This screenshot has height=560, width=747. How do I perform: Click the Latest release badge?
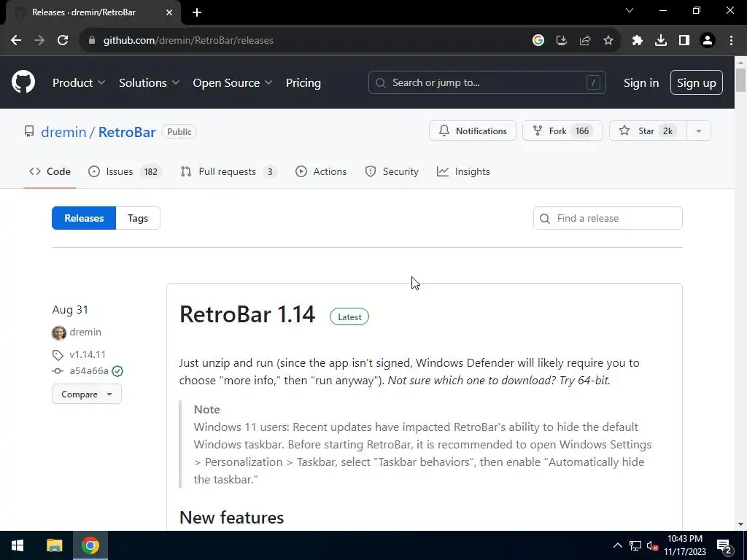click(x=349, y=317)
